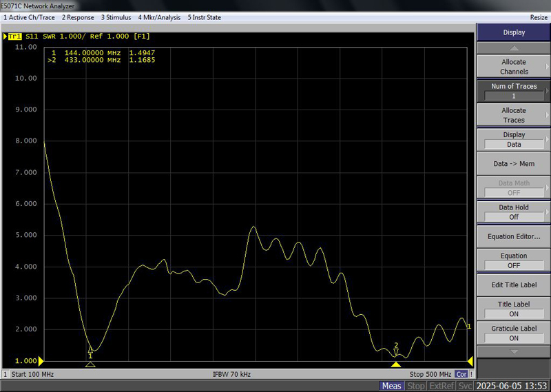Open the Stimulus menu

(x=116, y=18)
